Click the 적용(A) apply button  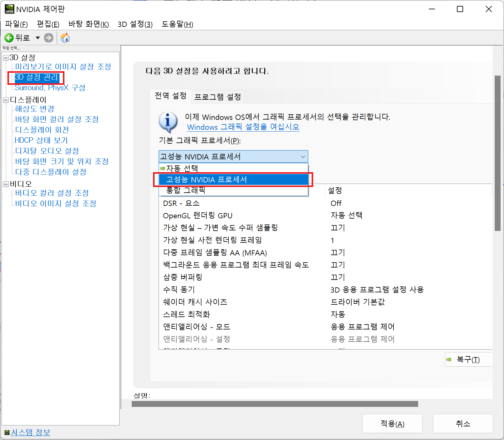[x=392, y=424]
